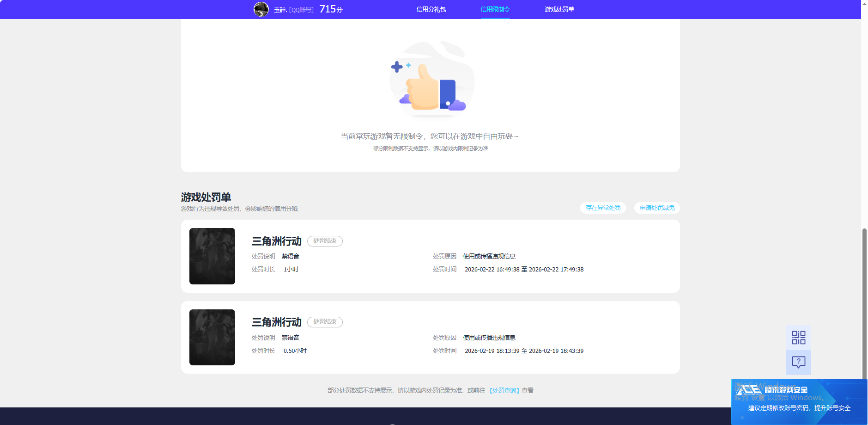Click the 三角洲行动 title of the 0.50小时 record

tap(276, 322)
